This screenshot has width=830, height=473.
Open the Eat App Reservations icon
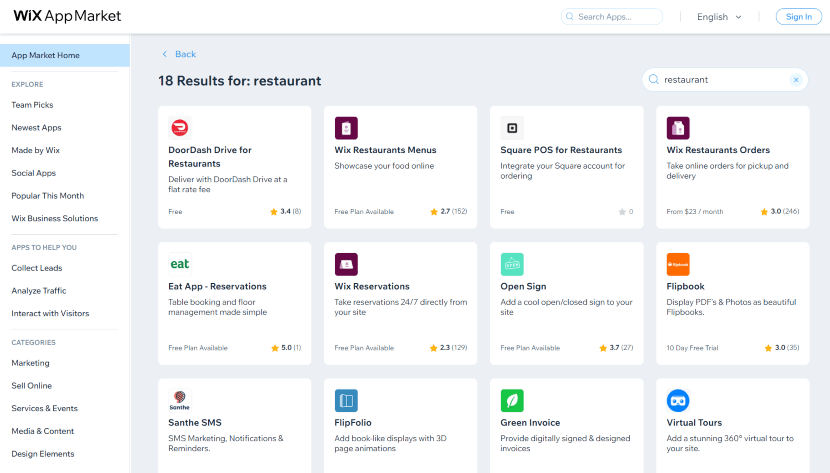180,264
